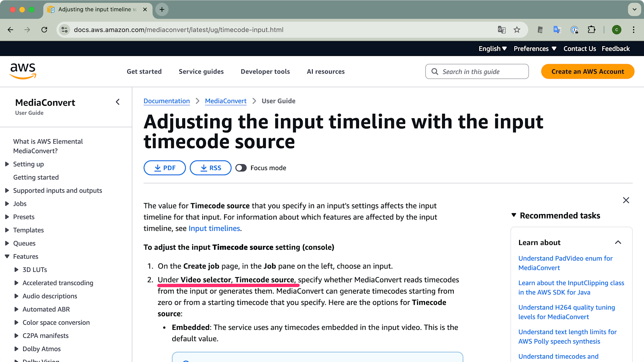
Task: Expand Supported inputs and outputs
Action: tap(7, 191)
